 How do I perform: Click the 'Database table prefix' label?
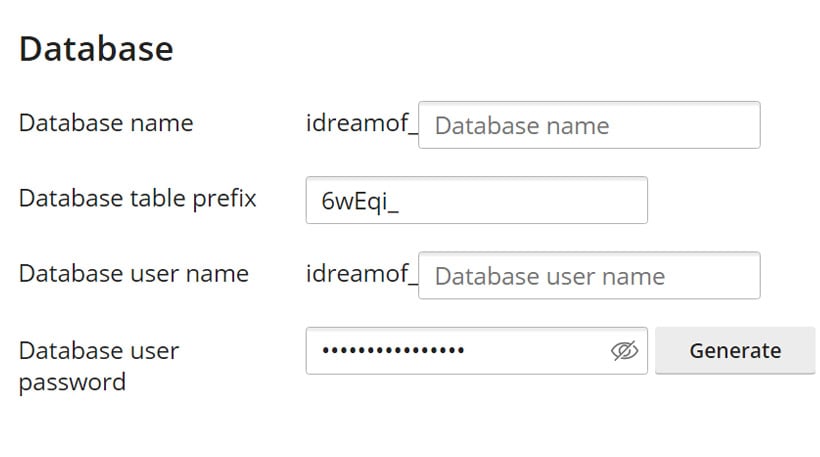tap(138, 199)
